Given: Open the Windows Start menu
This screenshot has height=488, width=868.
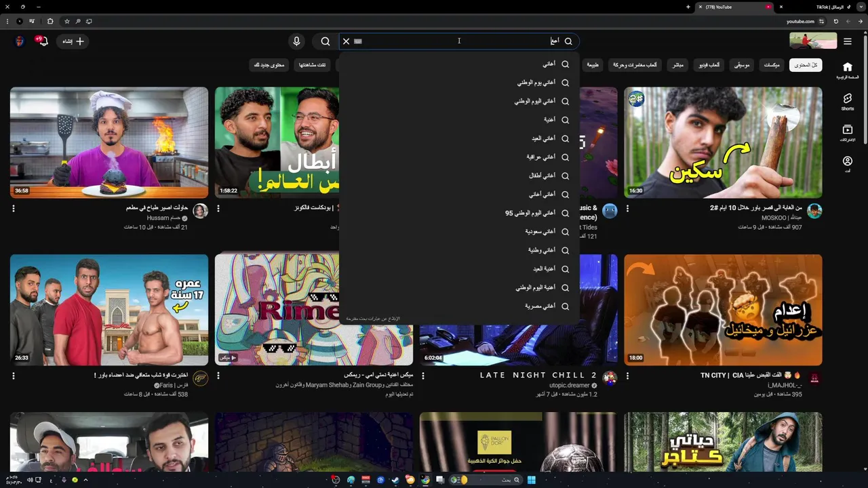Looking at the screenshot, I should click(x=532, y=480).
